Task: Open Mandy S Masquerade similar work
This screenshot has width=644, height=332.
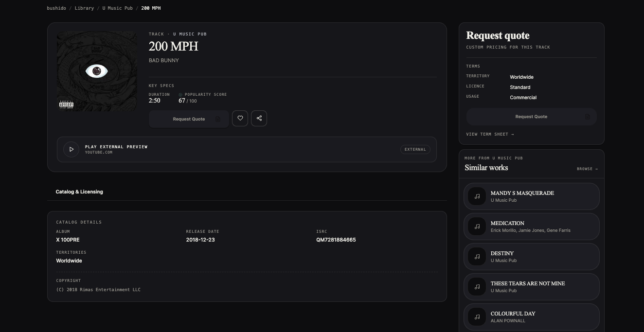Action: [x=531, y=196]
